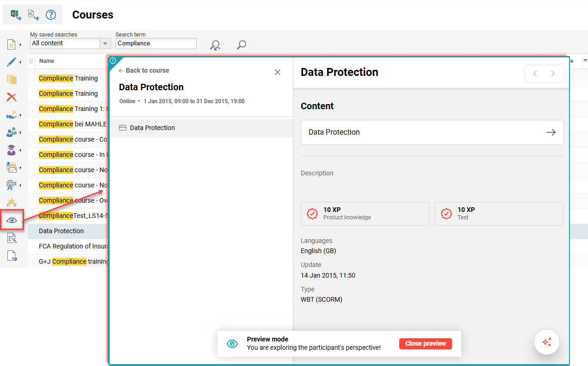
Task: Select the Compliance Training 1 row
Action: (x=73, y=109)
